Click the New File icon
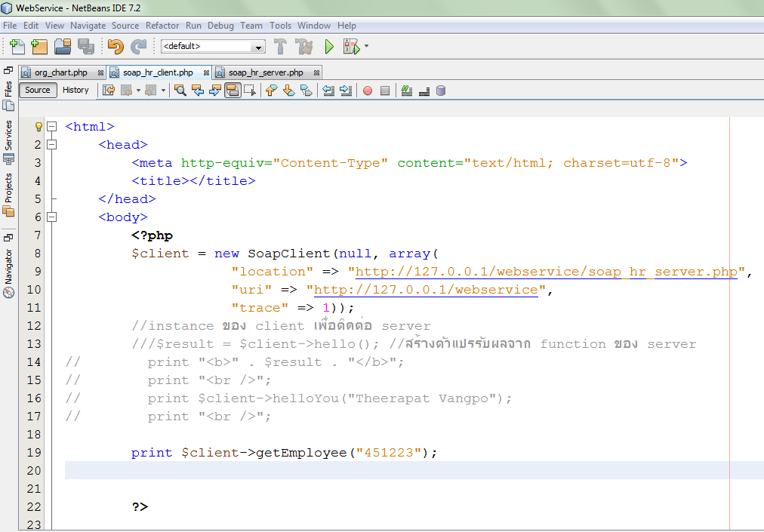This screenshot has width=764, height=532. pos(17,47)
